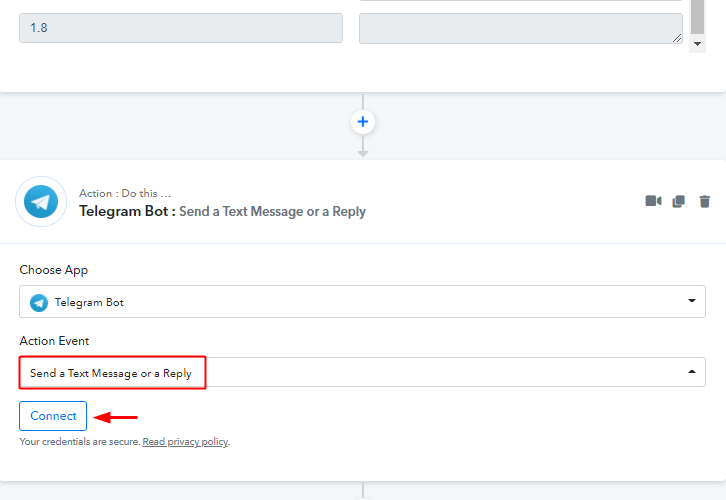Click the field containing 1.8

pyautogui.click(x=181, y=28)
